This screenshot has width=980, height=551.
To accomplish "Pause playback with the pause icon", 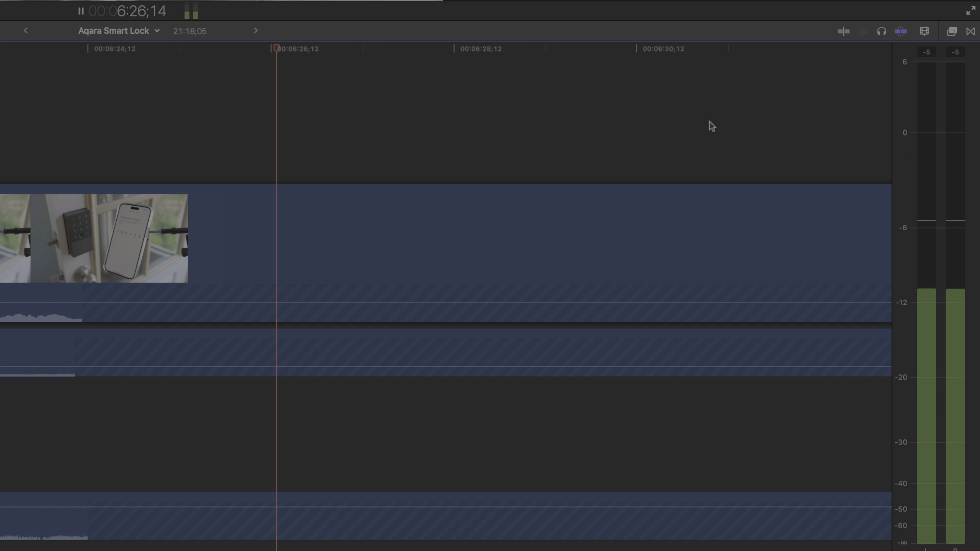I will coord(81,11).
